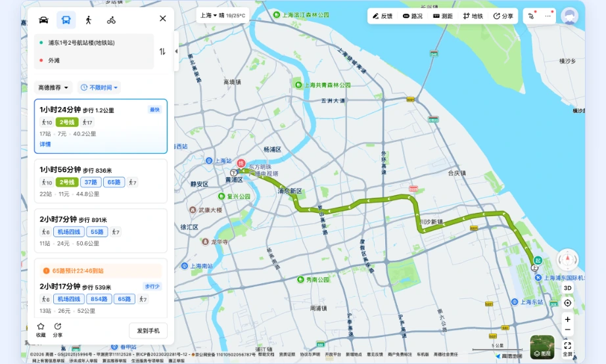Swap start and destination points

click(162, 51)
